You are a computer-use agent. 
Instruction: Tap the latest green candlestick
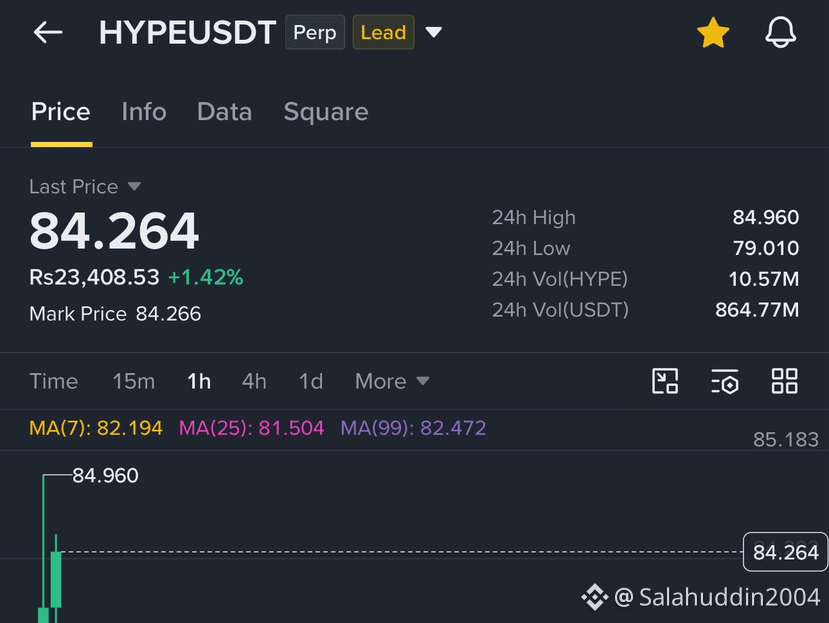click(56, 579)
